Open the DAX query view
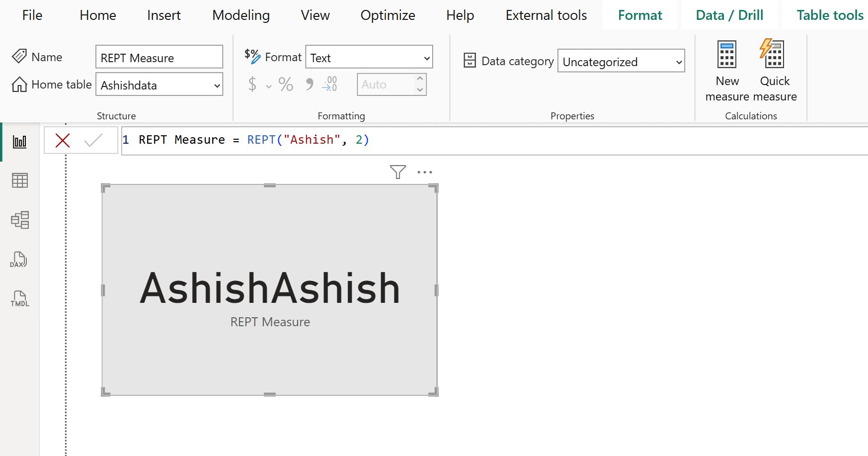This screenshot has height=456, width=868. tap(18, 259)
